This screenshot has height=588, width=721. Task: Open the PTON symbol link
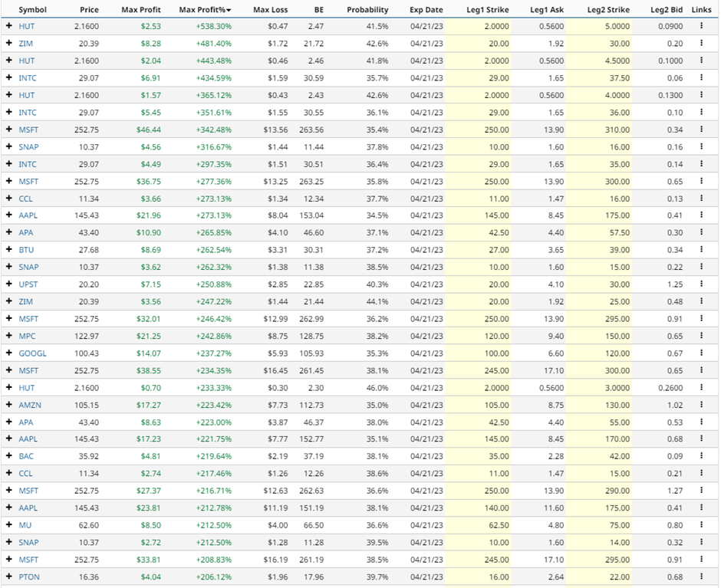[29, 577]
